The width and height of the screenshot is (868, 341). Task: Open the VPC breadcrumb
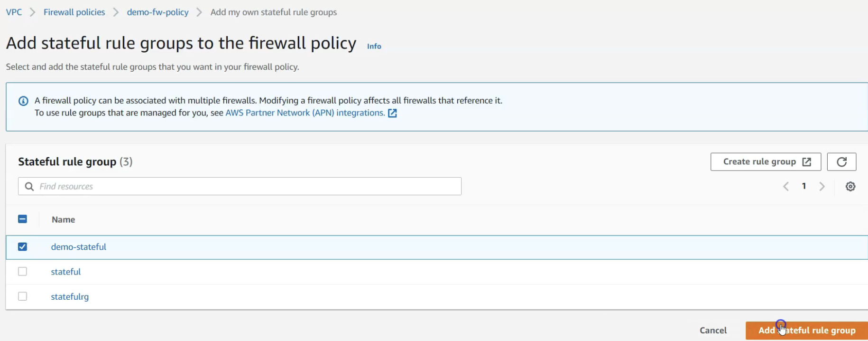point(14,12)
